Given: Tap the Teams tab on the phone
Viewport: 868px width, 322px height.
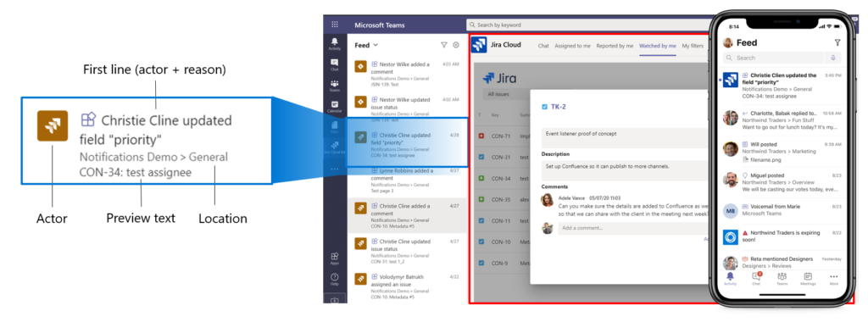Looking at the screenshot, I should 782,278.
